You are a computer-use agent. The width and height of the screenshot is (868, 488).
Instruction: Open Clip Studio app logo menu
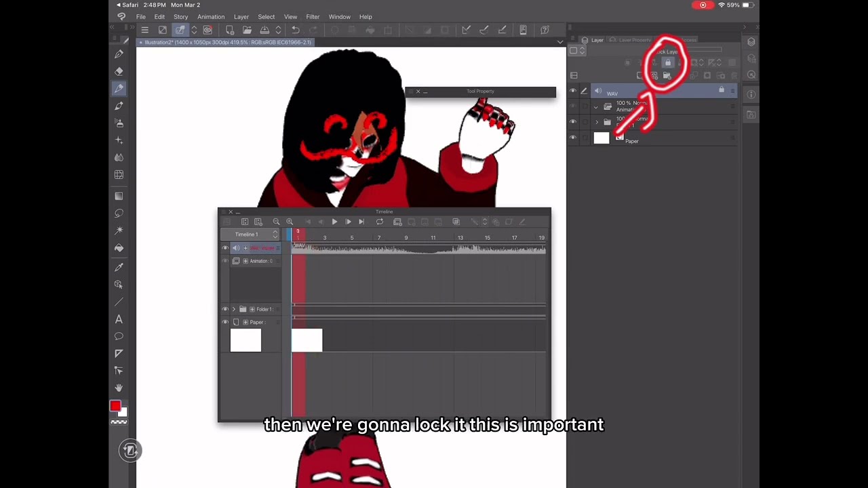[121, 17]
